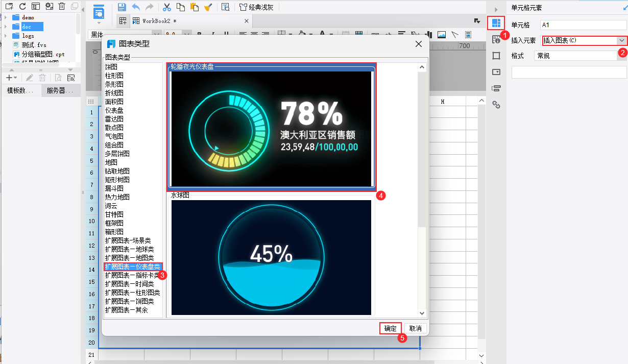Viewport: 628px width, 364px height.
Task: Choose 扩展图表-指标卡类 category
Action: pos(133,275)
